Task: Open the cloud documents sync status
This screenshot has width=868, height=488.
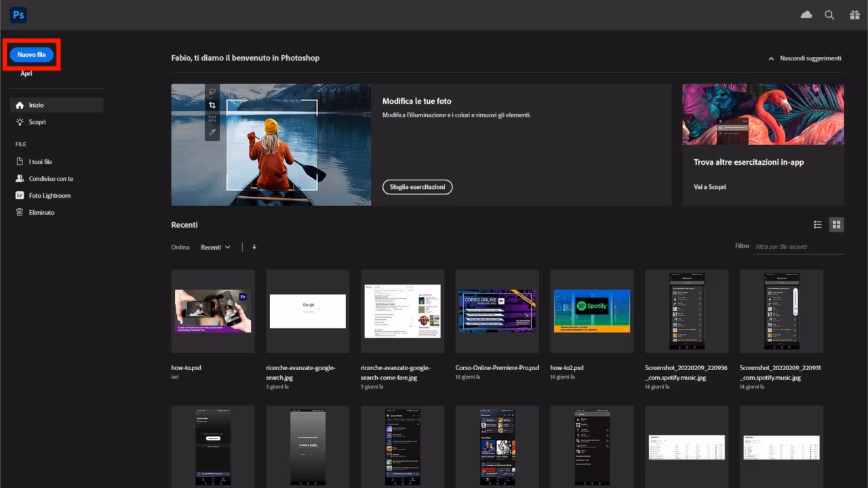Action: 806,14
